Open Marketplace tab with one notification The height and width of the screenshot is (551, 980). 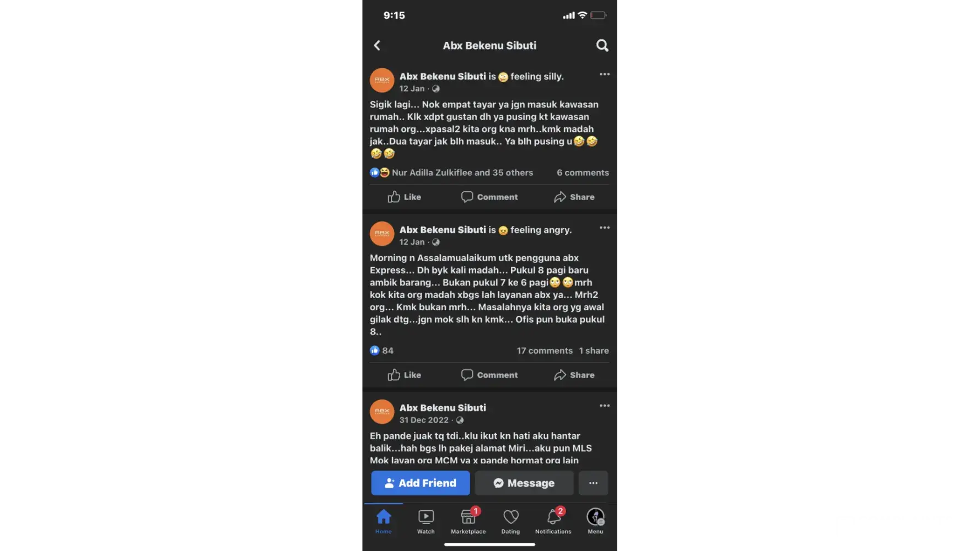[x=468, y=521]
